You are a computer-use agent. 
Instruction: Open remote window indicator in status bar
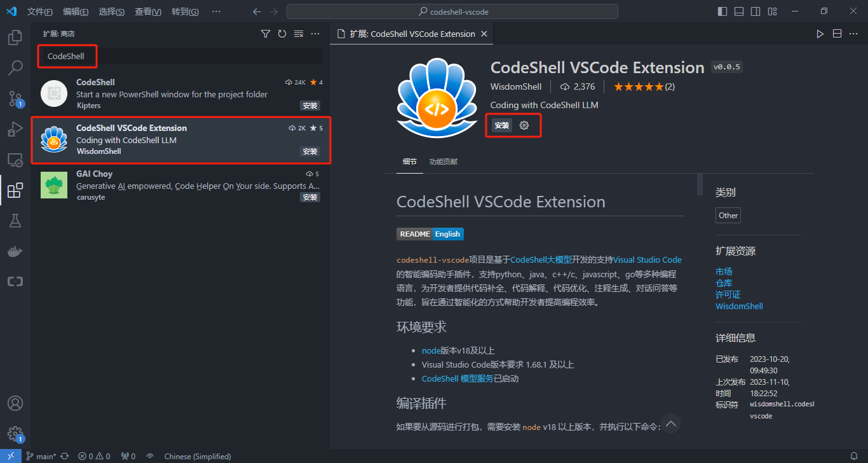(11, 456)
